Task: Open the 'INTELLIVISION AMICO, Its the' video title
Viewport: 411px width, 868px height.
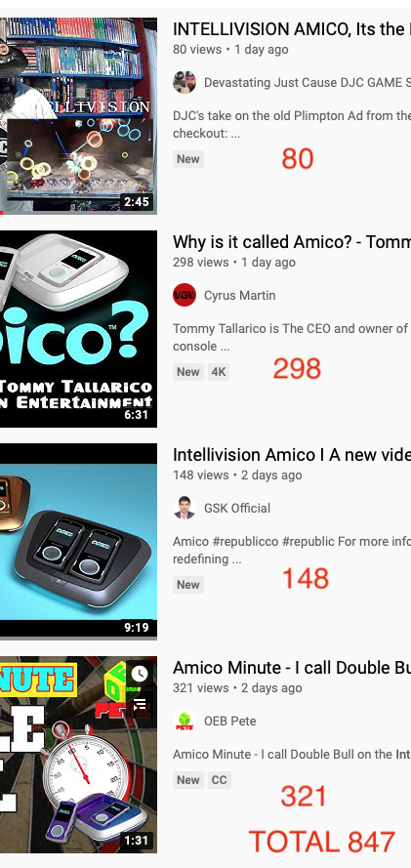Action: [292, 28]
